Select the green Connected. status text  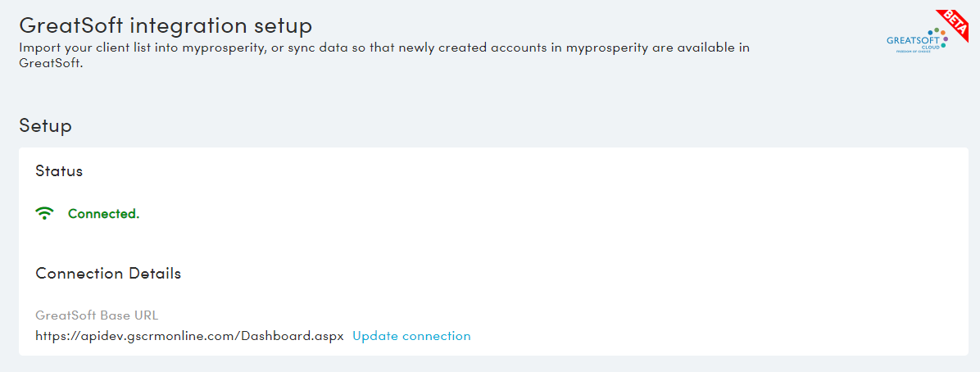104,214
